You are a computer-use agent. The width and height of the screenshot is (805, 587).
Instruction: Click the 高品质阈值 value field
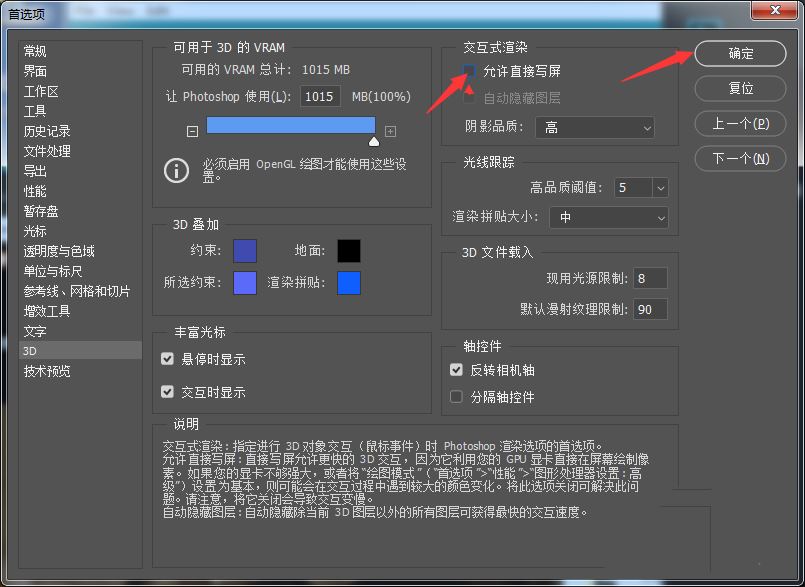click(634, 188)
